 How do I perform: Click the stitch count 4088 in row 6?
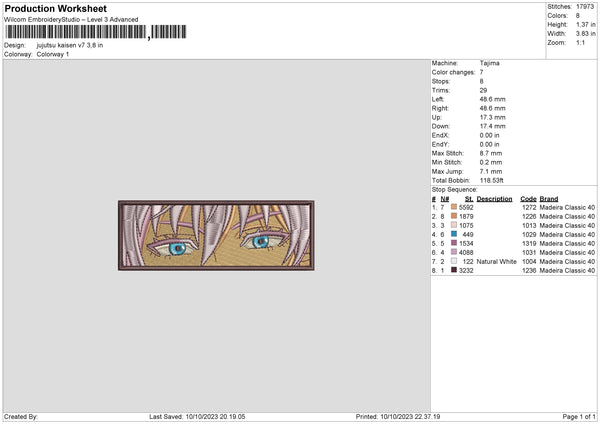pos(466,253)
